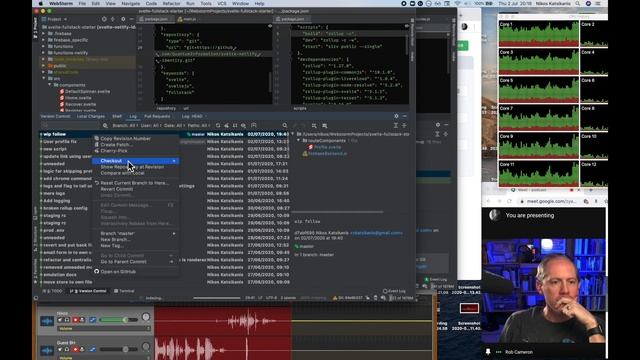Expand the firebase_specific folder

coord(44,40)
